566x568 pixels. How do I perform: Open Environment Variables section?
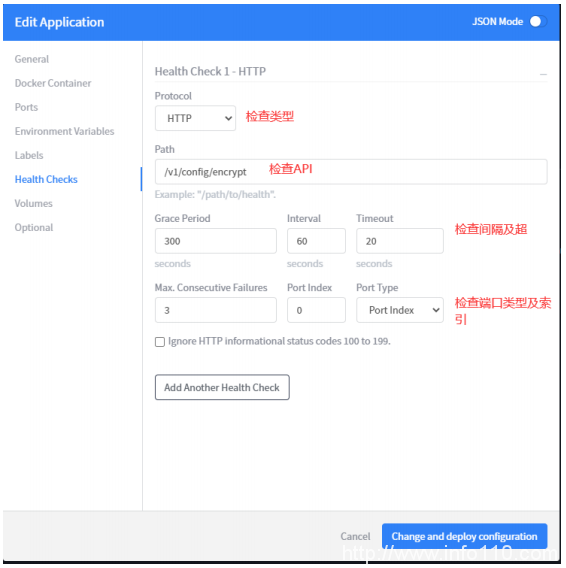(64, 131)
